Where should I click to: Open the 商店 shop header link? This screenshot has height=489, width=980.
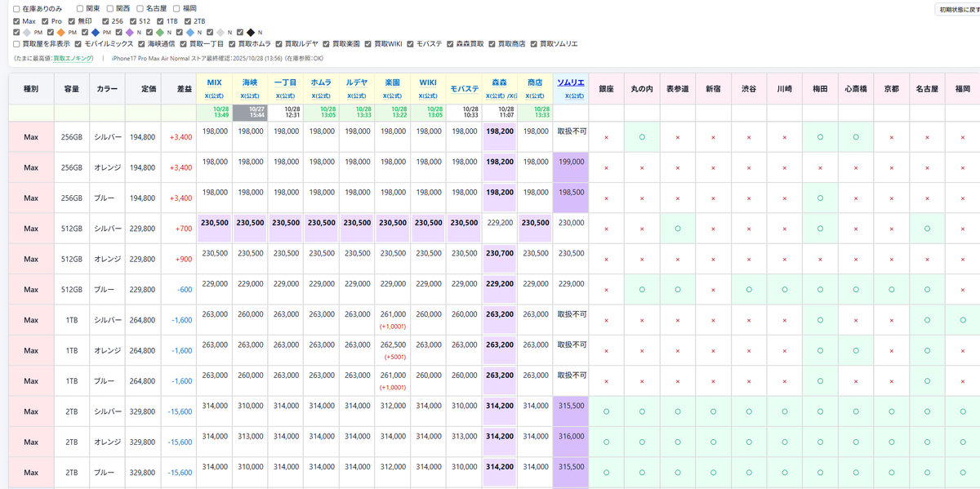click(535, 82)
